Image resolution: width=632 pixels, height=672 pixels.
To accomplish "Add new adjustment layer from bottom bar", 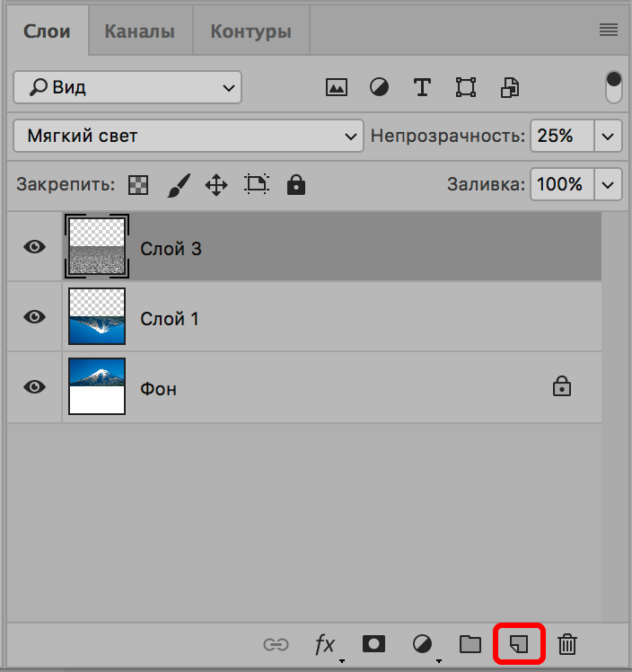I will [x=422, y=643].
